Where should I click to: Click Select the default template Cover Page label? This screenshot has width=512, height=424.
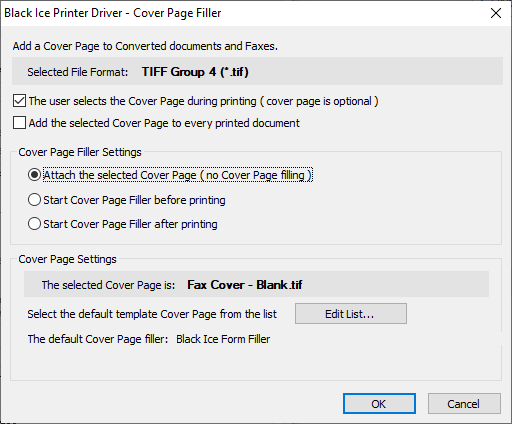coord(152,314)
